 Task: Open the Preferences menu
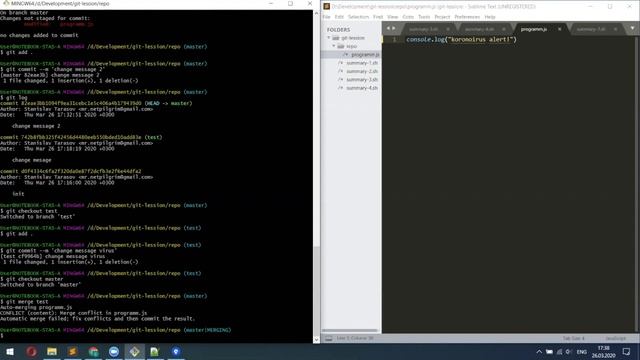[x=467, y=17]
